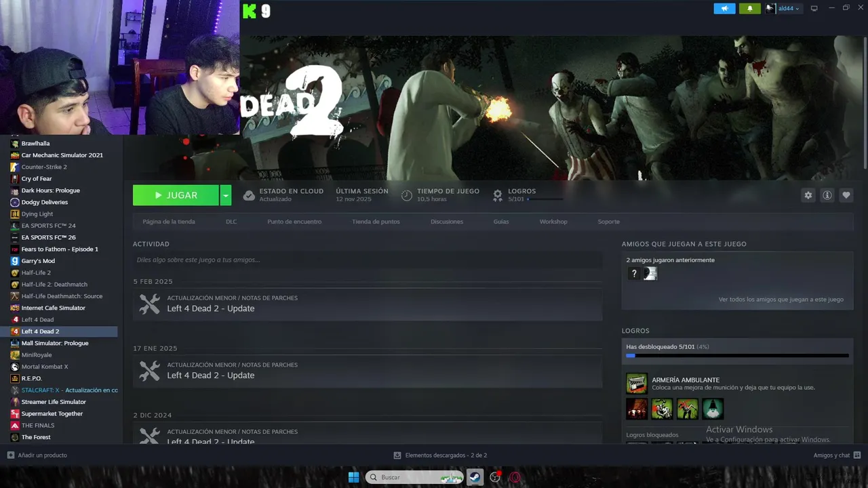
Task: Click the unknown friend question-mark avatar
Action: (633, 274)
